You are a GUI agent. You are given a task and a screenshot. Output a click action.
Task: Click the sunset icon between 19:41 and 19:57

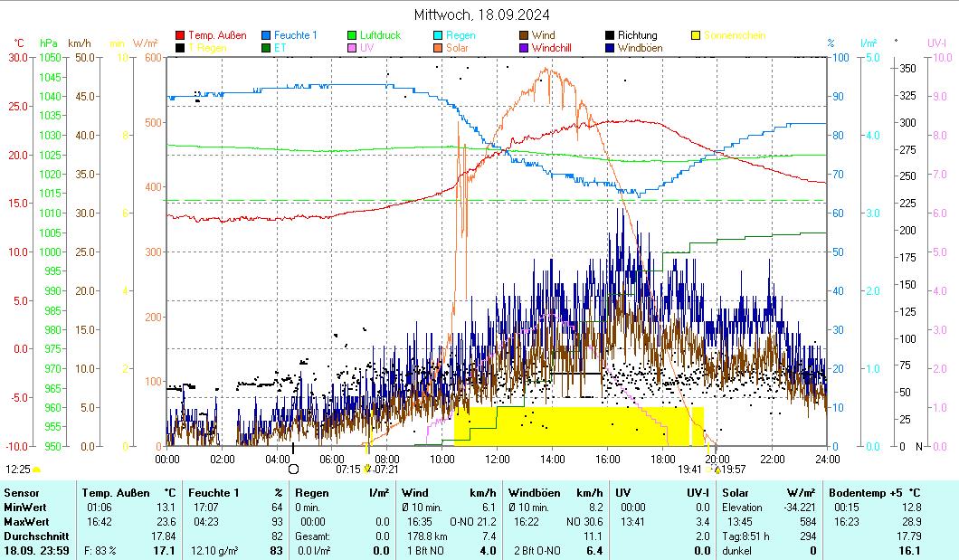717,470
